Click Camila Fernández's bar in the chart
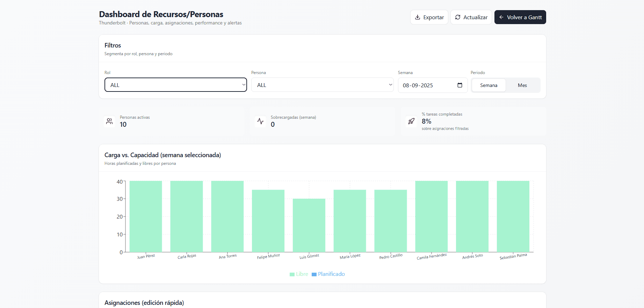The width and height of the screenshot is (644, 308). (432, 216)
